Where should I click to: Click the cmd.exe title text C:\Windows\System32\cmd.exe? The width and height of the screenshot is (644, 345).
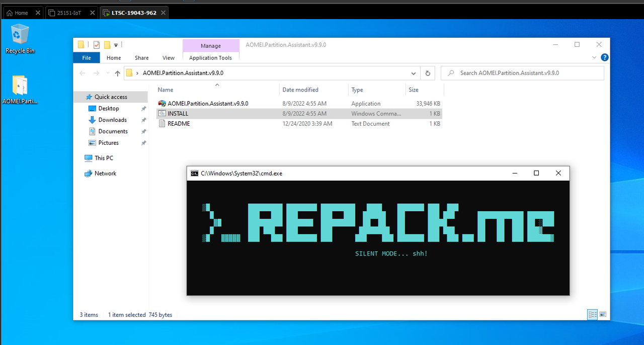click(242, 174)
